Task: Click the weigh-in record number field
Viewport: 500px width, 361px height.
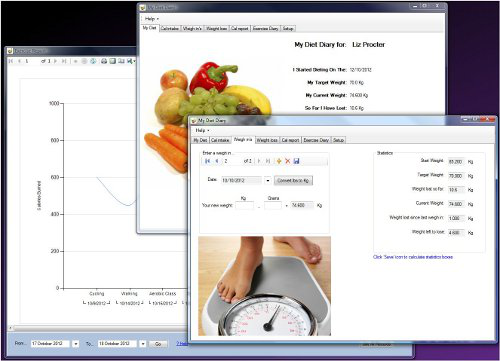Action: (232, 161)
